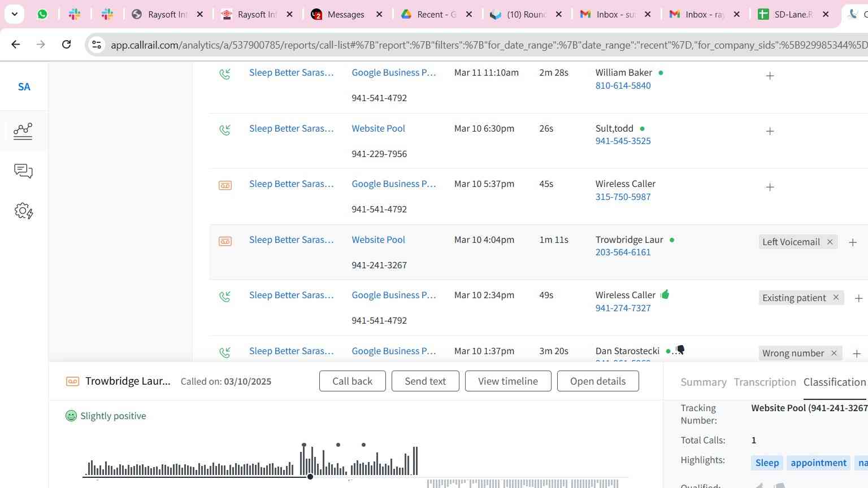Add another tag next to Wrong number
868x488 pixels.
point(857,354)
